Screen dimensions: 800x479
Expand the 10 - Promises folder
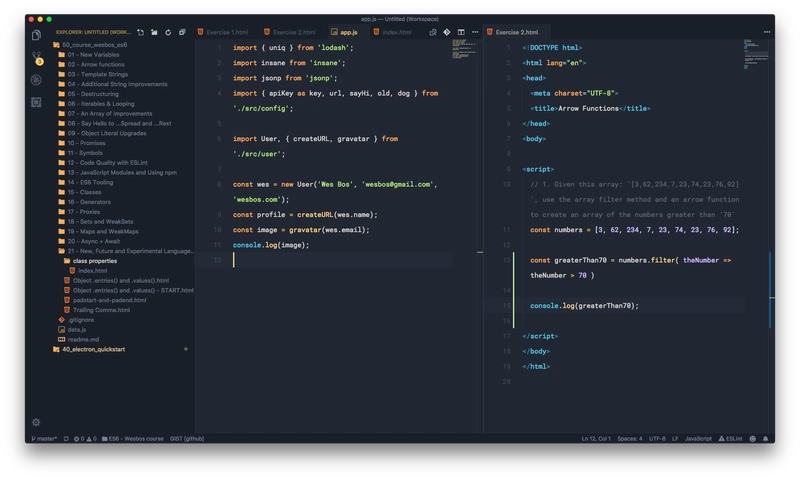pos(86,143)
